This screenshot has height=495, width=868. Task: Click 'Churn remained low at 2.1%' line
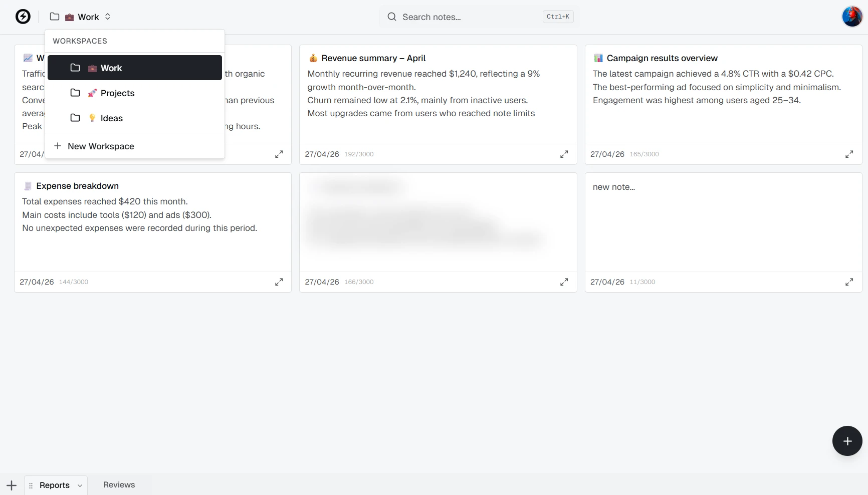pyautogui.click(x=417, y=100)
